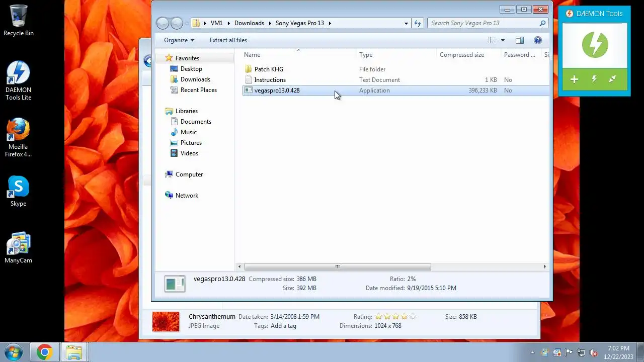Show hidden tray icons arrow
Viewport: 644px width, 362px height.
(532, 352)
